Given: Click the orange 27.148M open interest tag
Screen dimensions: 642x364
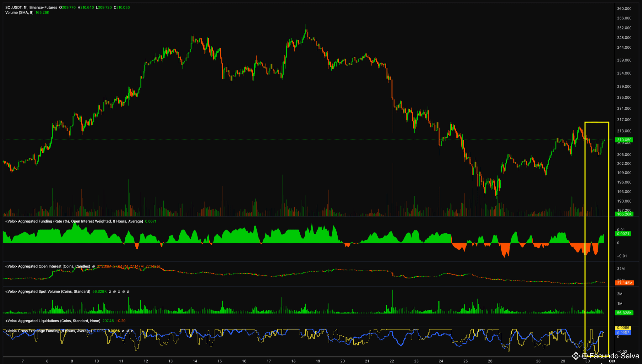Looking at the screenshot, I should coord(624,283).
